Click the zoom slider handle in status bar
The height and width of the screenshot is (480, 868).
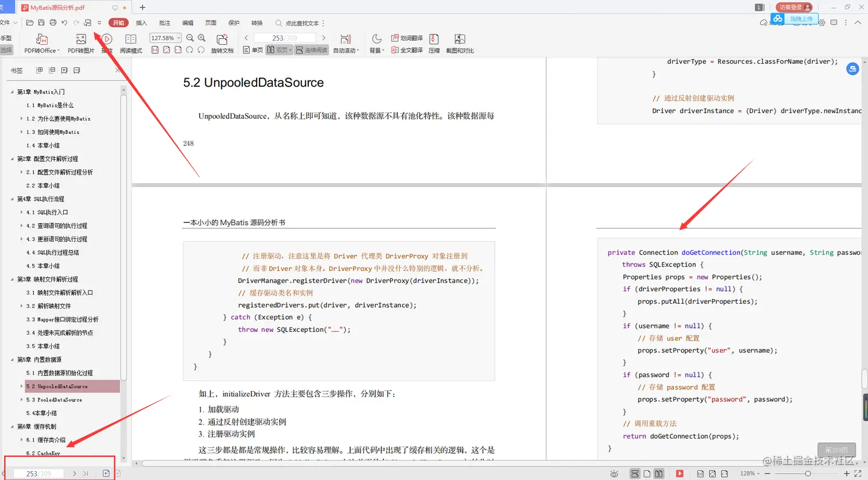(808, 474)
